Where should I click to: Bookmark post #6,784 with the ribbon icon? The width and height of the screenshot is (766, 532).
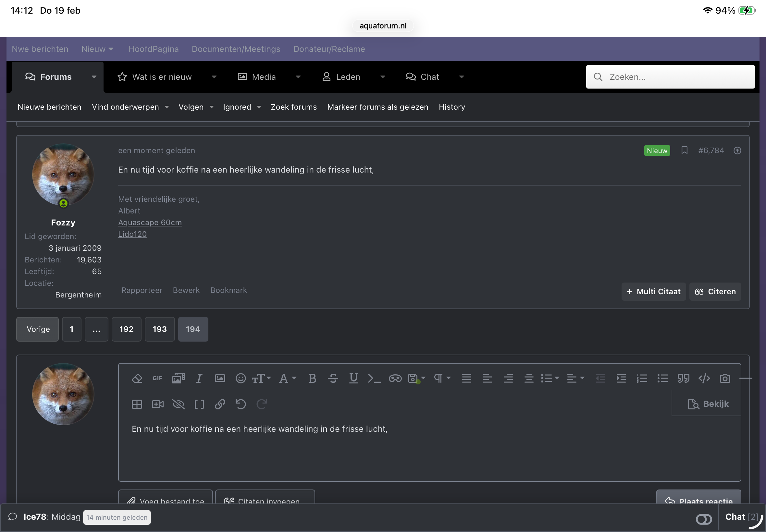pyautogui.click(x=684, y=150)
